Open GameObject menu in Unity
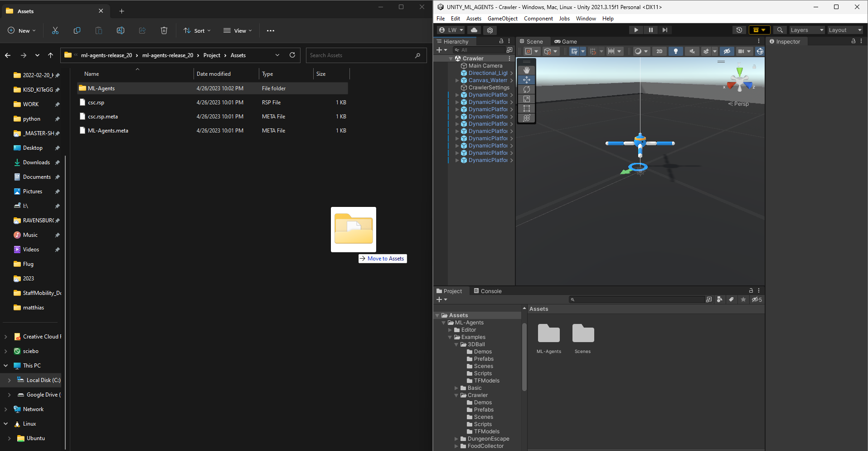The height and width of the screenshot is (451, 868). (502, 19)
